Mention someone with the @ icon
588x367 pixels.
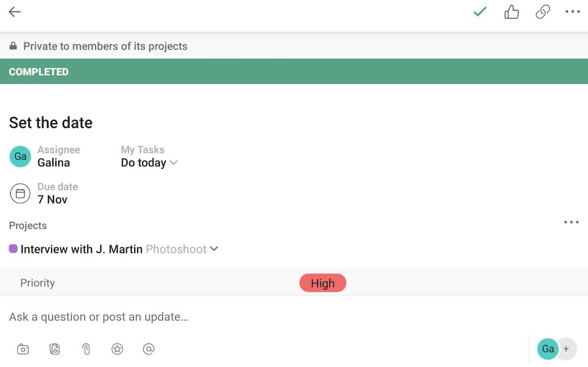click(148, 349)
